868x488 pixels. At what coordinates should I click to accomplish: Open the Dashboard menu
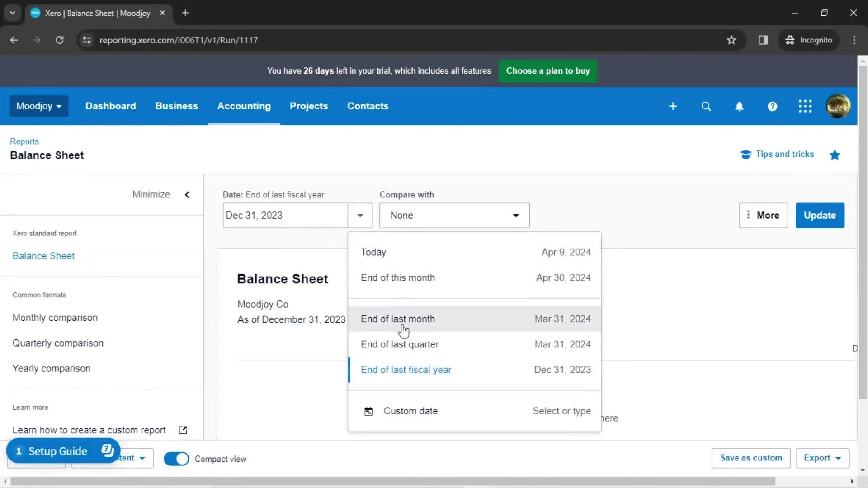pos(110,106)
